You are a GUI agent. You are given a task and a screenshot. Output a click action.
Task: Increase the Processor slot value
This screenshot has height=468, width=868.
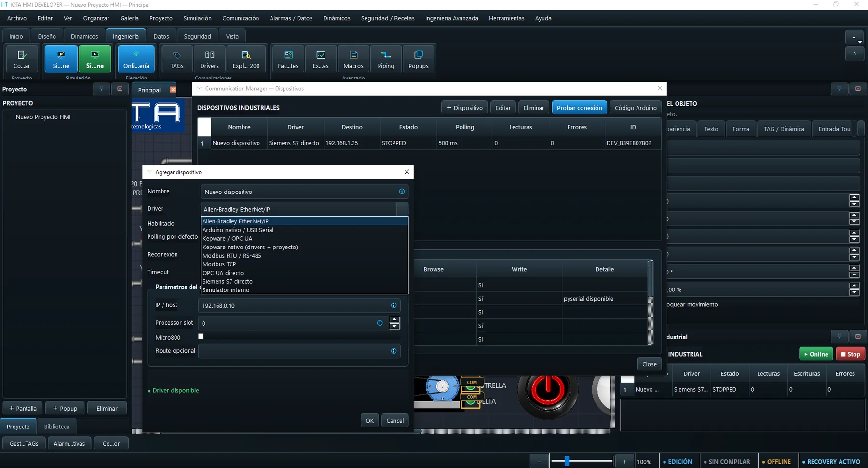pos(394,319)
